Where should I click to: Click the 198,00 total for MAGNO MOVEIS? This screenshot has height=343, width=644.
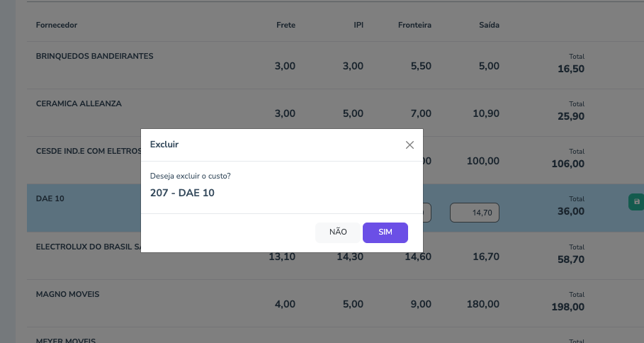[x=567, y=307]
